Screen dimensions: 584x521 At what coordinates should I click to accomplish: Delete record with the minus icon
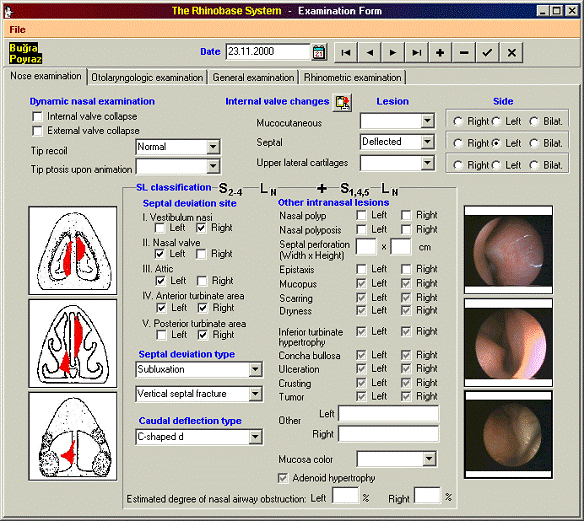coord(464,53)
